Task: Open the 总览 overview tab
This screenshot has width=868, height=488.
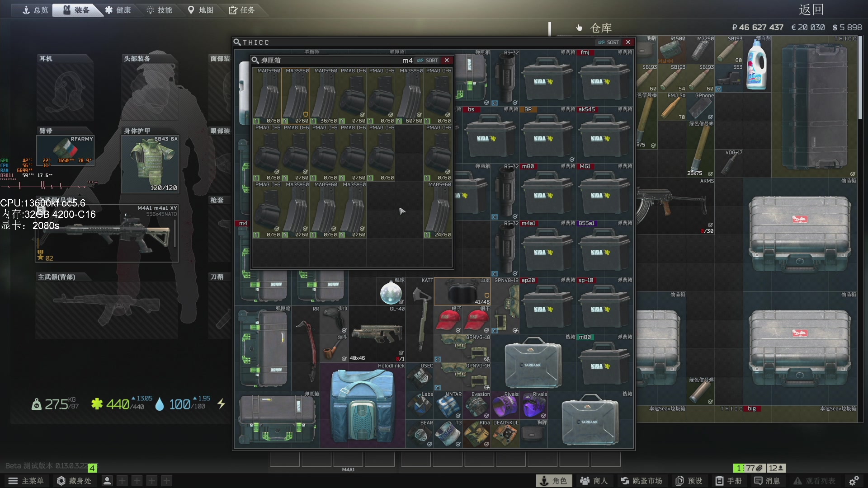Action: click(35, 10)
